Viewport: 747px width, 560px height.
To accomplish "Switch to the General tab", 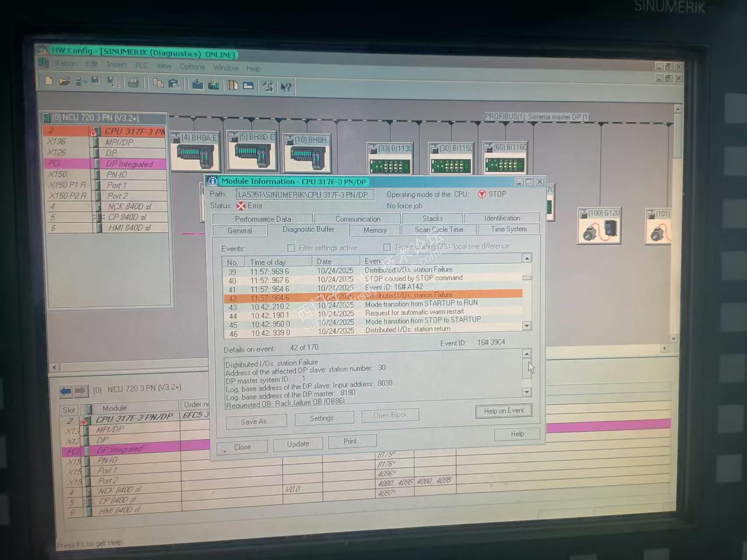I will [x=240, y=231].
